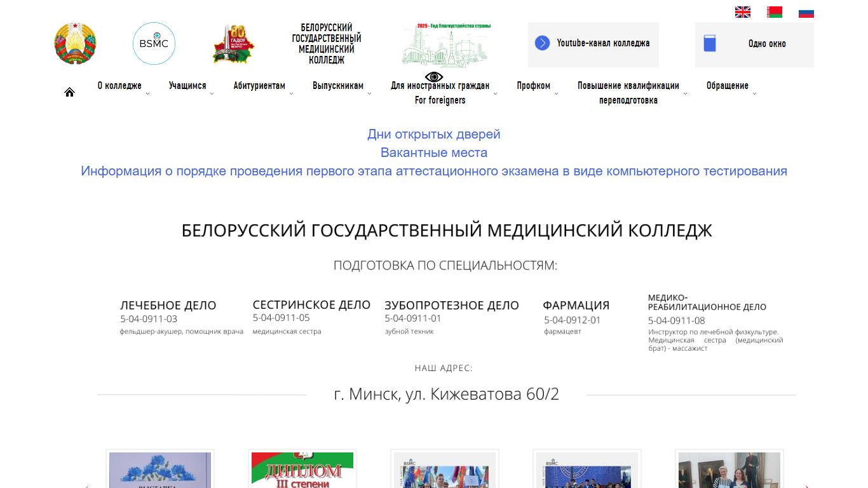Open the BSMC flags photo thumbnail
This screenshot has width=868, height=488.
tap(445, 469)
